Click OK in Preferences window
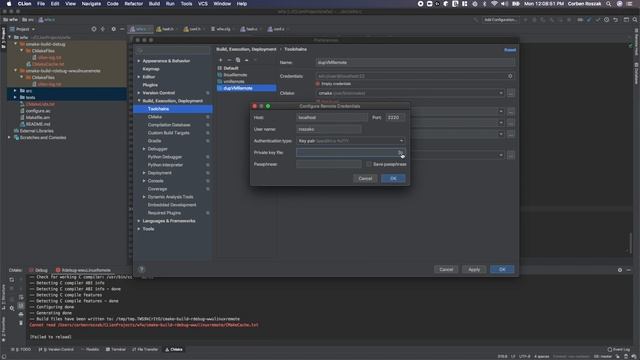The height and width of the screenshot is (360, 640). 502,269
